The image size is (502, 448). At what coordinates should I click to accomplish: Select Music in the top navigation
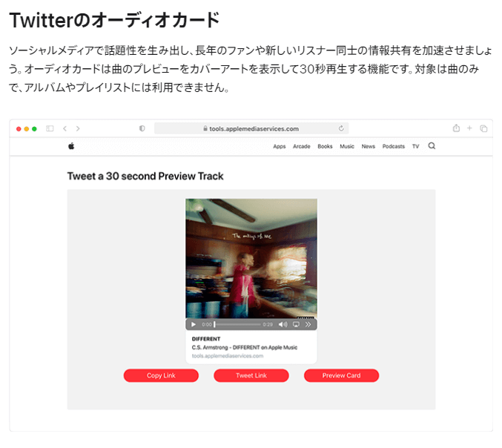click(x=347, y=146)
